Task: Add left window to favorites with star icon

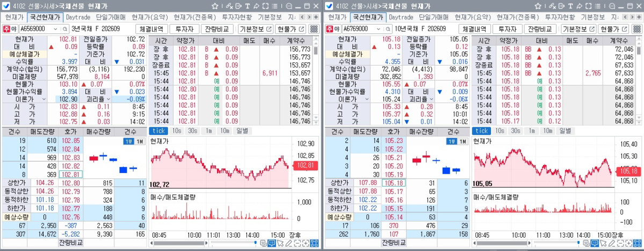Action: (x=215, y=6)
